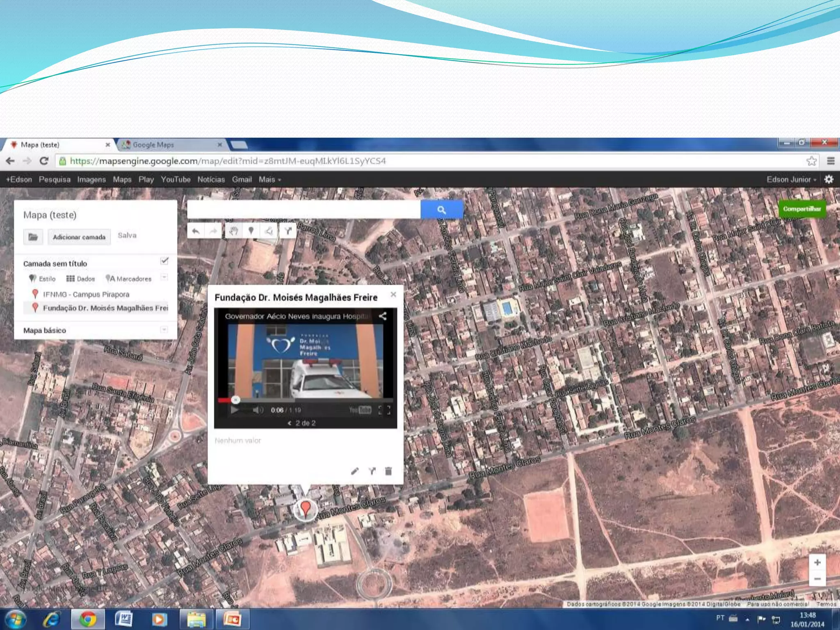Click the video progress bar scrubber
Screen dimensions: 840x630
click(x=235, y=399)
